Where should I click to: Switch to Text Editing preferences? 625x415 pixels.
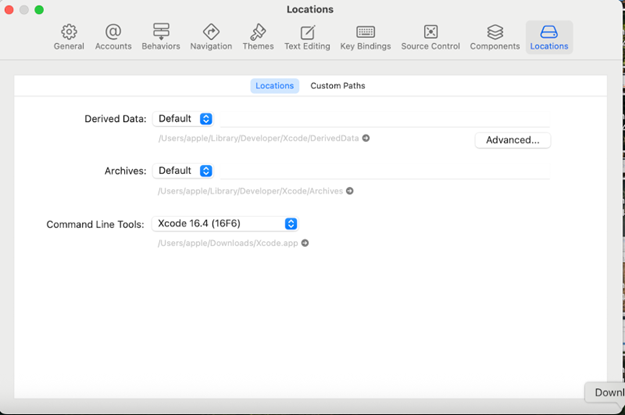(x=307, y=37)
